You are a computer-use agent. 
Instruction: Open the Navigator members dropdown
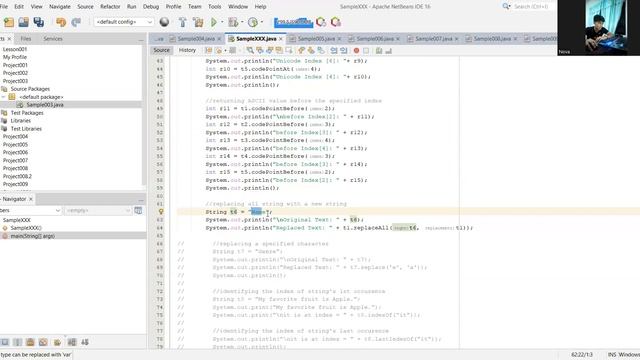[31, 210]
